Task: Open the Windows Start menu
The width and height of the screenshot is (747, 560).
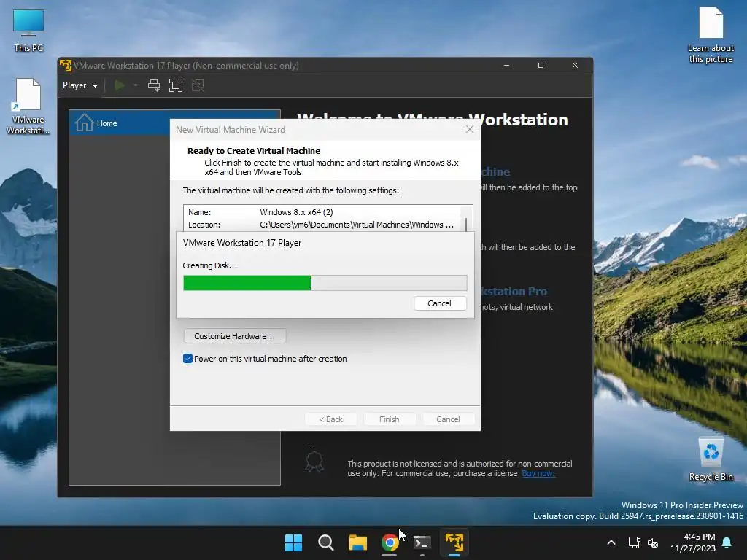Action: click(x=293, y=542)
